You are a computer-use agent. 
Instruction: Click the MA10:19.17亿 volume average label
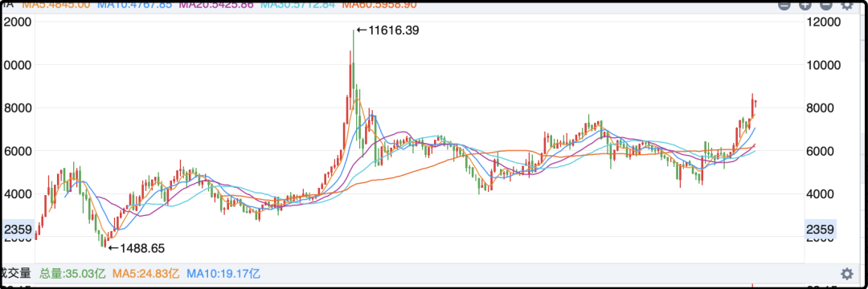coord(223,273)
